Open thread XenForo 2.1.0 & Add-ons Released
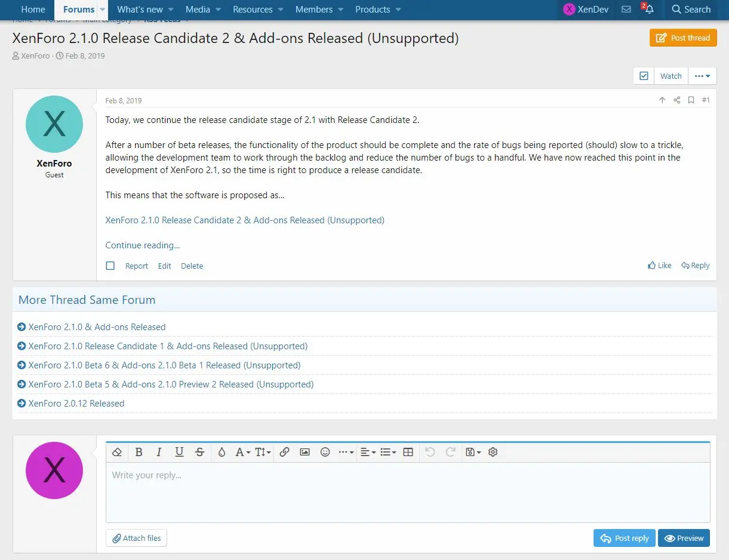 (x=97, y=327)
